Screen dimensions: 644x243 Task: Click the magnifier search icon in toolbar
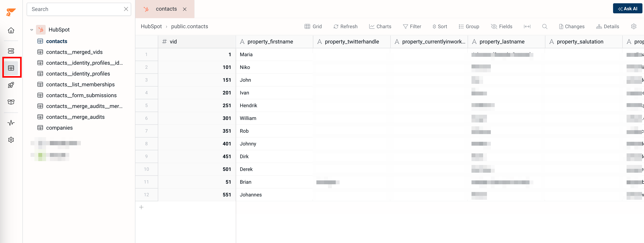tap(545, 26)
